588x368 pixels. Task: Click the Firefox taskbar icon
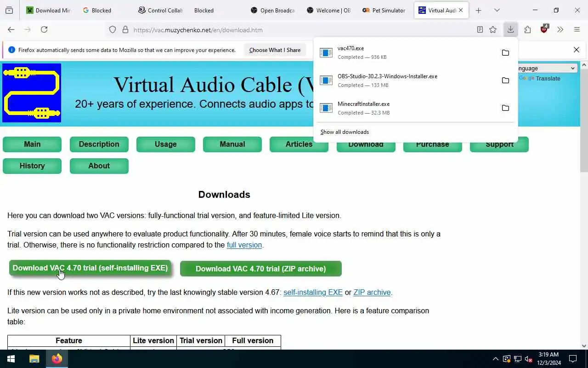(57, 359)
